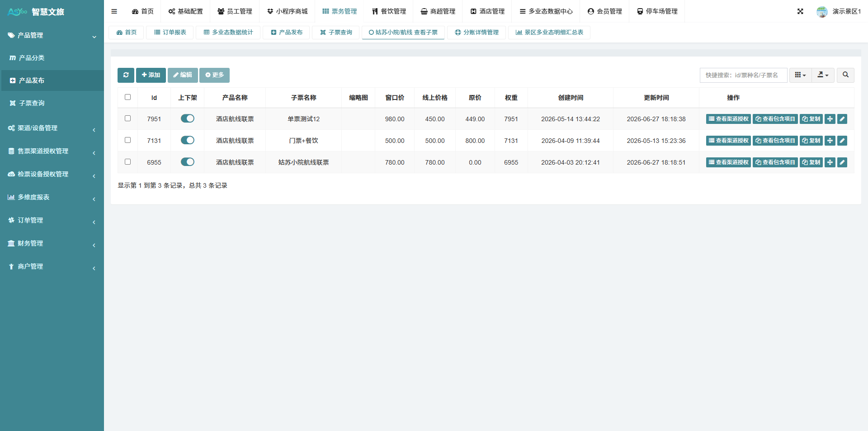Expand the 多维度报表 sidebar section
Viewport: 868px width, 431px height.
52,197
